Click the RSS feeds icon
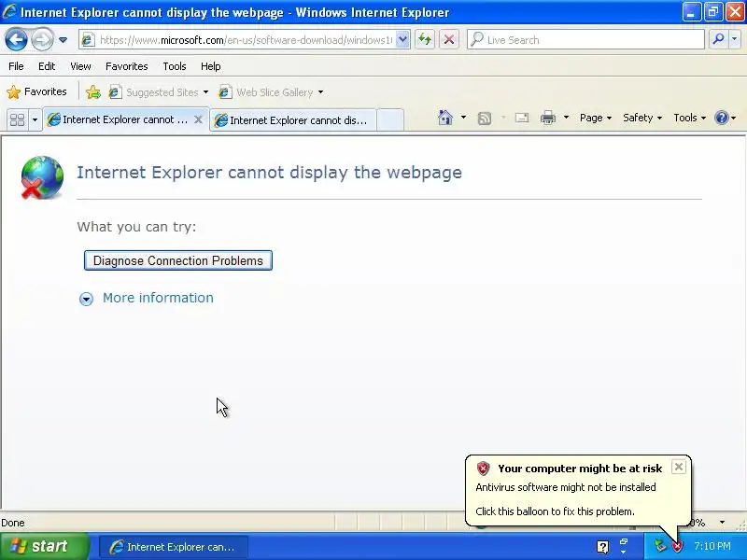The image size is (747, 560). (485, 118)
